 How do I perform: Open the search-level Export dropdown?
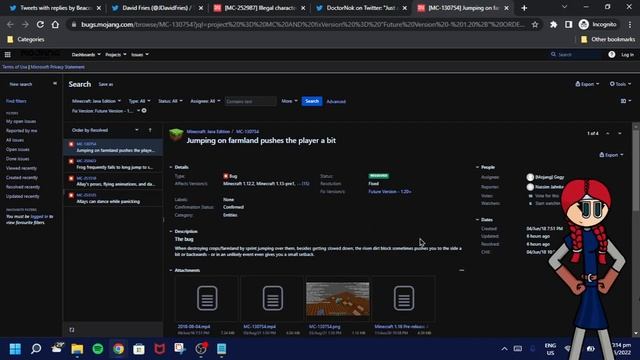587,84
